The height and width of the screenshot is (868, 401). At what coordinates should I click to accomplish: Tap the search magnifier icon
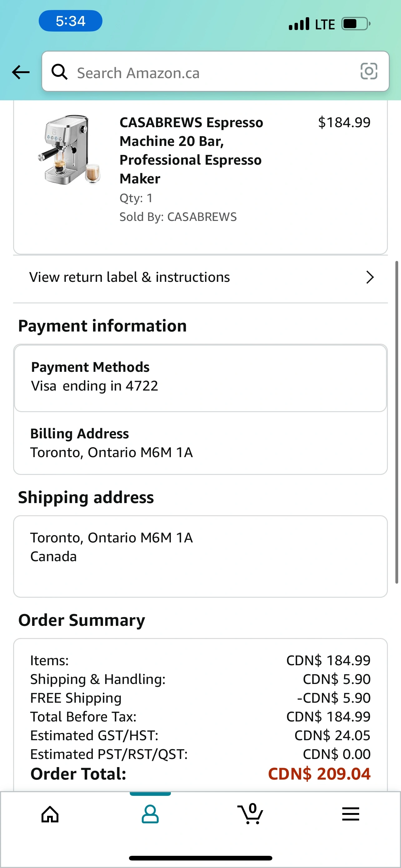point(59,72)
